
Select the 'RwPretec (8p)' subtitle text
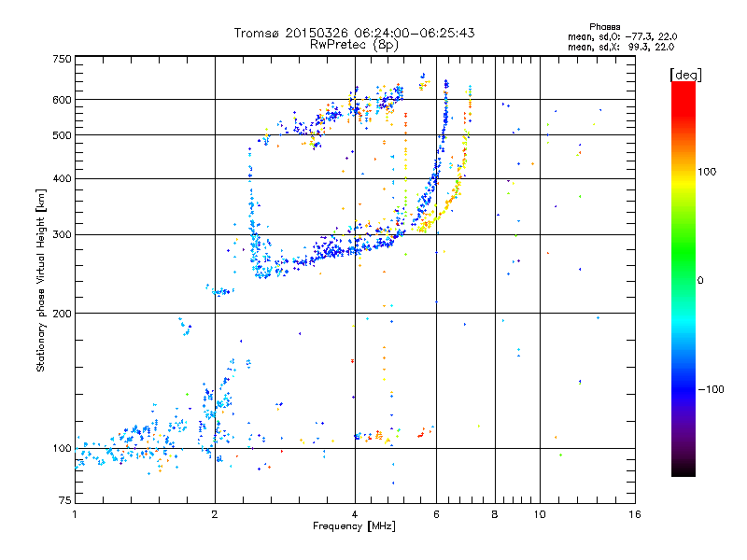pos(354,45)
